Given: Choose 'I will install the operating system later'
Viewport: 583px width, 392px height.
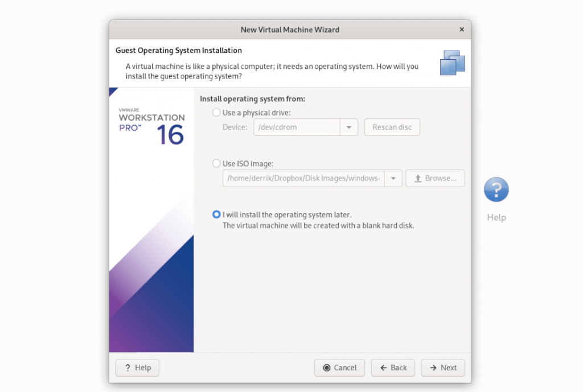Looking at the screenshot, I should click(x=216, y=214).
